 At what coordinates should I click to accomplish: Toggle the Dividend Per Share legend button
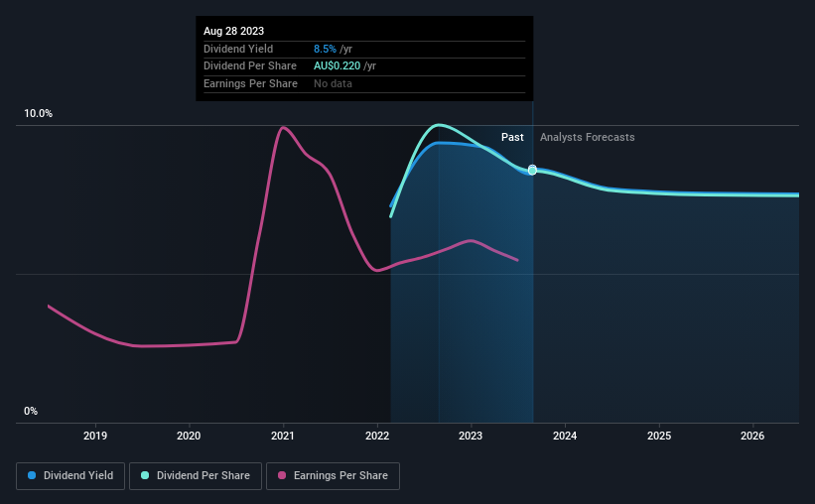pyautogui.click(x=196, y=476)
